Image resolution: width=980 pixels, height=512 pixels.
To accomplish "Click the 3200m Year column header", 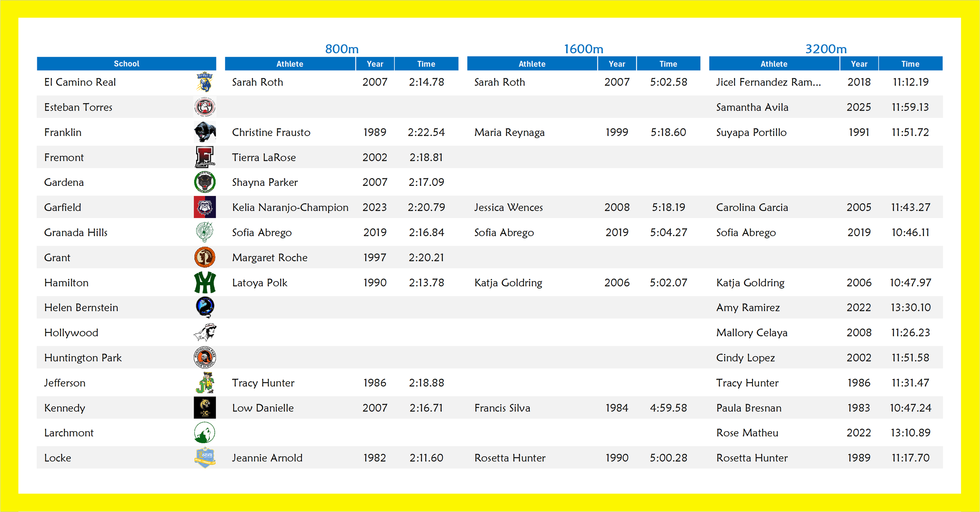I will (x=859, y=64).
